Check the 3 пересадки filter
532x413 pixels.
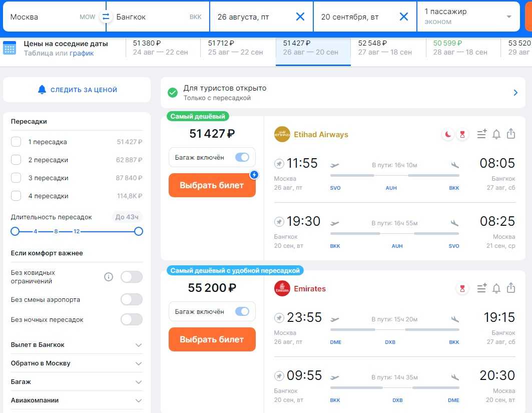pos(16,178)
